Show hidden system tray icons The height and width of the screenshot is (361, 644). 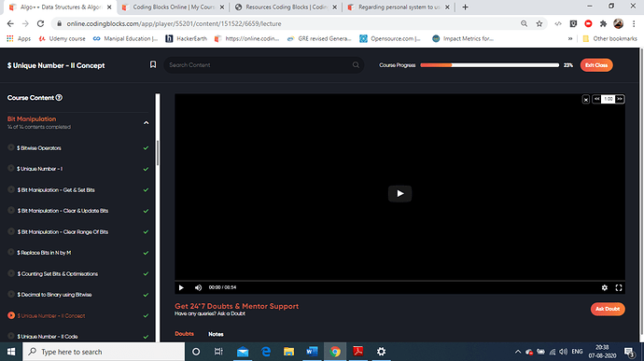pyautogui.click(x=517, y=352)
